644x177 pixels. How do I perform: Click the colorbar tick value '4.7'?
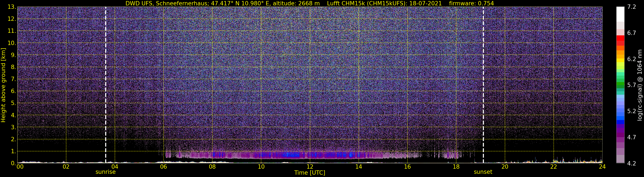(x=632, y=137)
